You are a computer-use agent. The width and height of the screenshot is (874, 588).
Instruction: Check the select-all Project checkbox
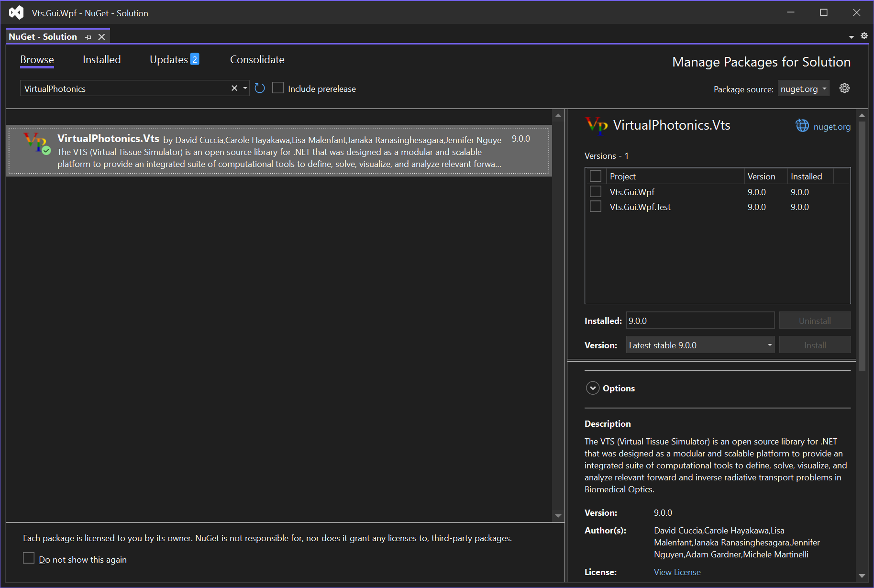[596, 176]
